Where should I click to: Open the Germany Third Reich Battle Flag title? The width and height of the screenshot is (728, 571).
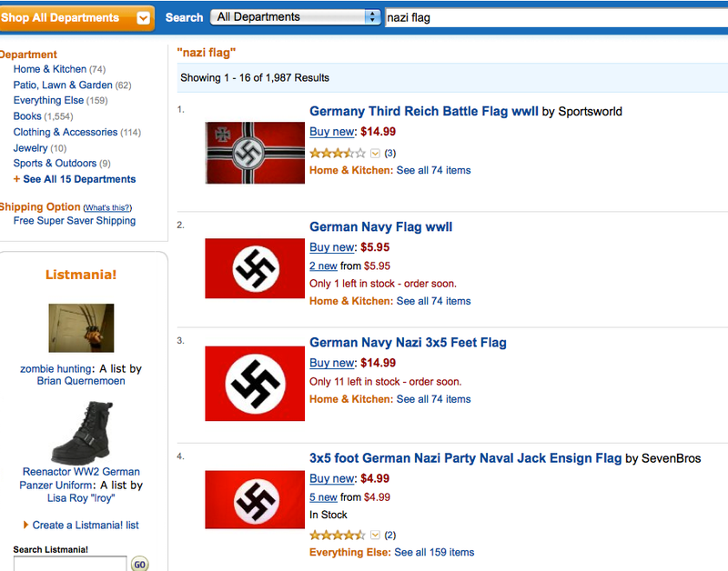point(424,111)
